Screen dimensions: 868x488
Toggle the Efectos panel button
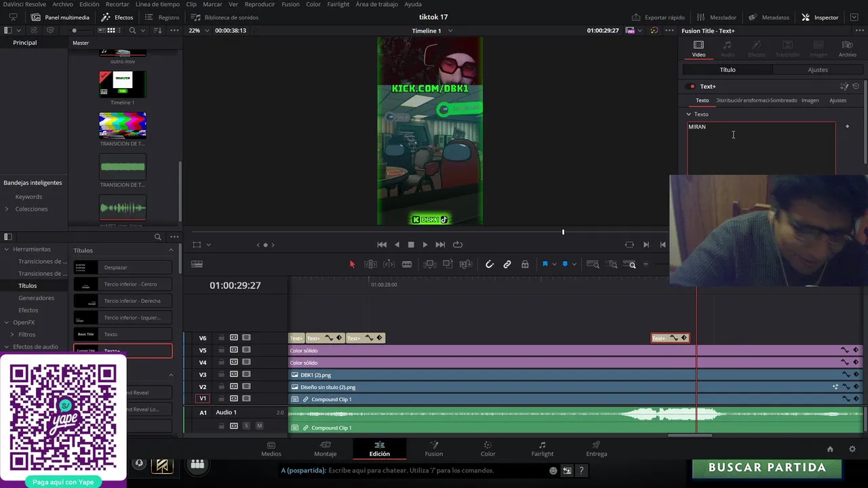(117, 17)
